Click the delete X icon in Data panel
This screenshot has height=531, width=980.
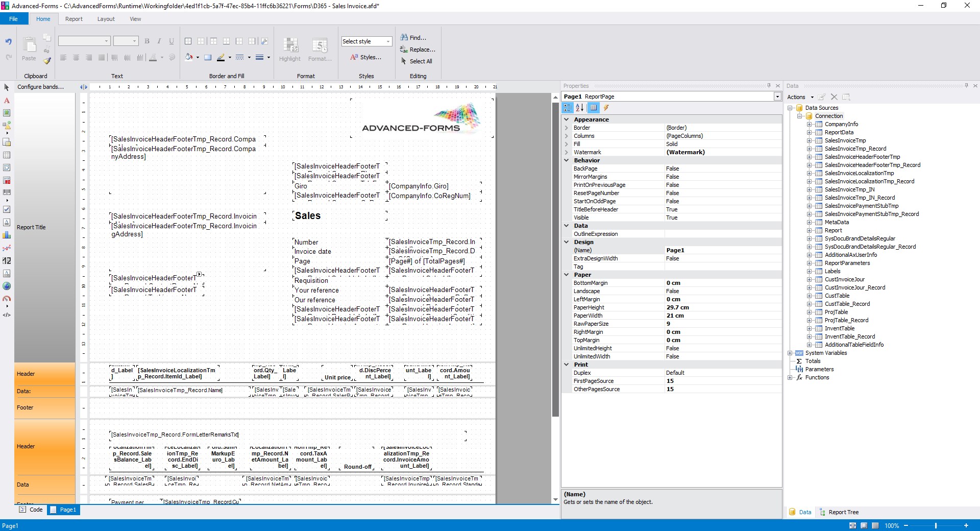tap(834, 97)
